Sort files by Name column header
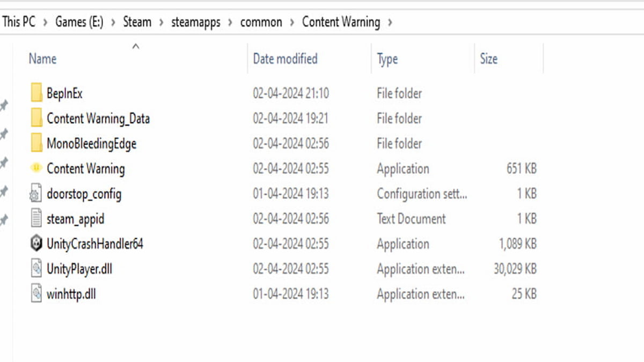Screen dimensions: 644x362 coord(42,59)
